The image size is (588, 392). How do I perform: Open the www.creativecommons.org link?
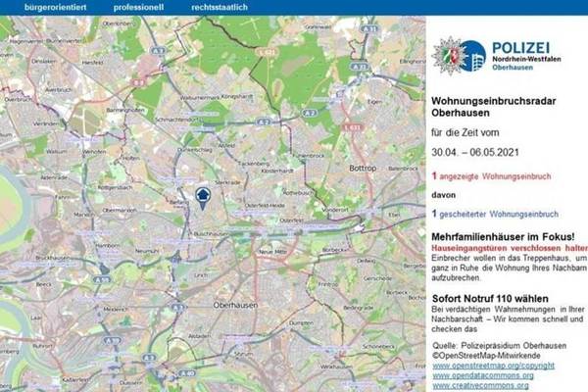click(x=480, y=385)
